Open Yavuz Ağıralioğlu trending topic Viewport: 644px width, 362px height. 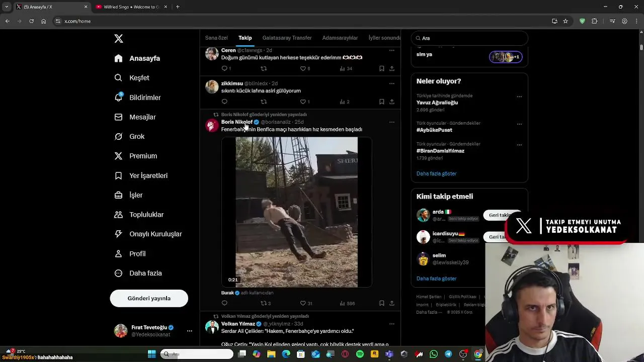point(437,103)
